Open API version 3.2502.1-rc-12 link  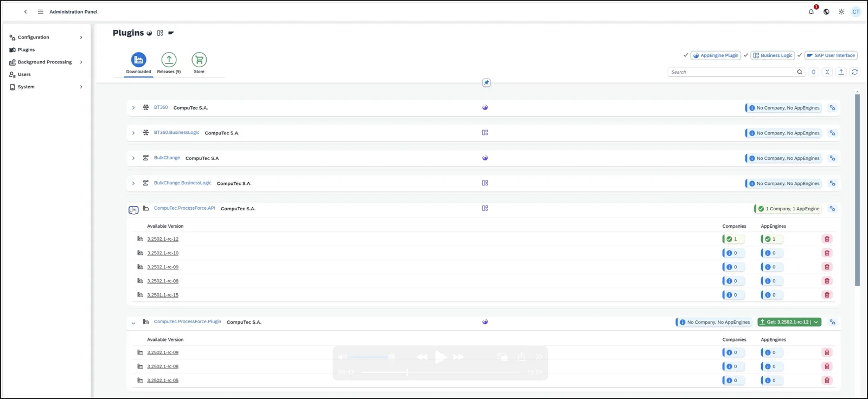point(163,239)
